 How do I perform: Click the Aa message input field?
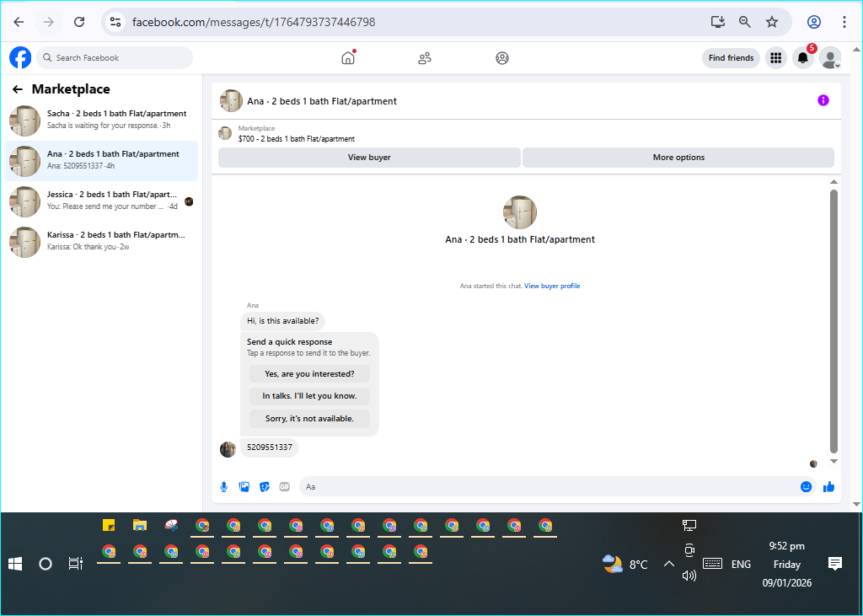click(x=549, y=486)
